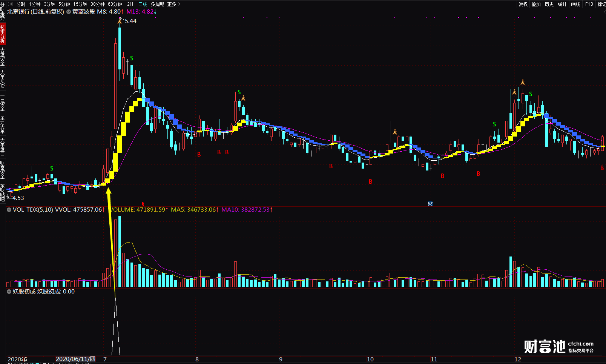Screen dimensions: 606x364
Task: Open the 历史 history button
Action: click(549, 4)
